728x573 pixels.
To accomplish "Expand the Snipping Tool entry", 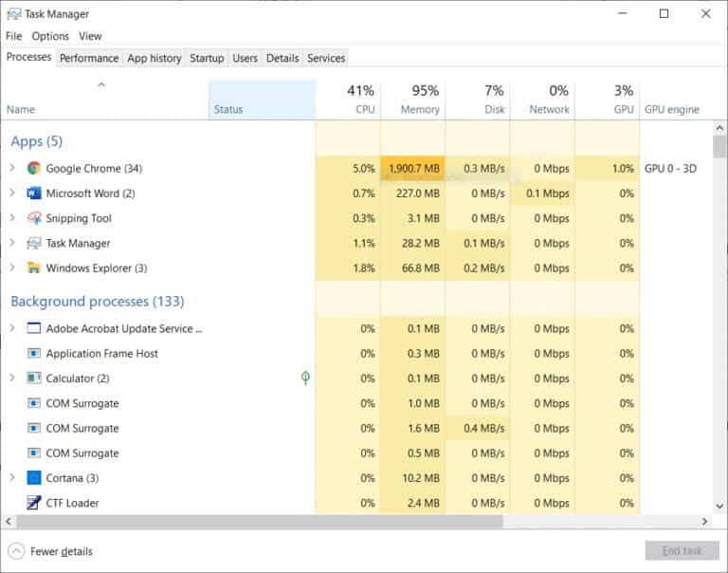I will 12,217.
